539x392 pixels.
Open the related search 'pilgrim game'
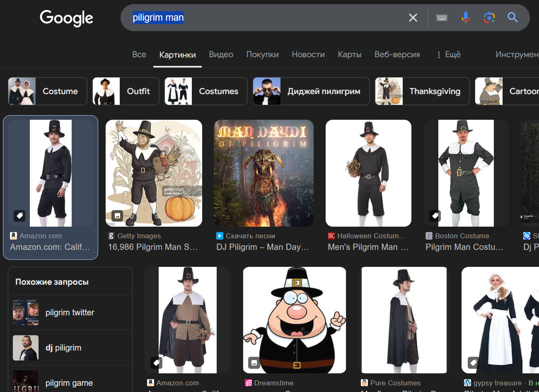(x=70, y=383)
